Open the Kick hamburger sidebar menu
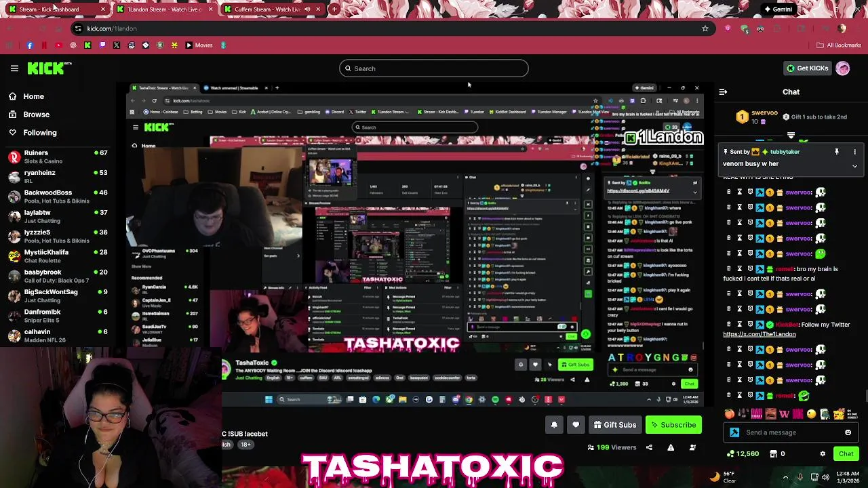This screenshot has width=868, height=488. click(14, 68)
